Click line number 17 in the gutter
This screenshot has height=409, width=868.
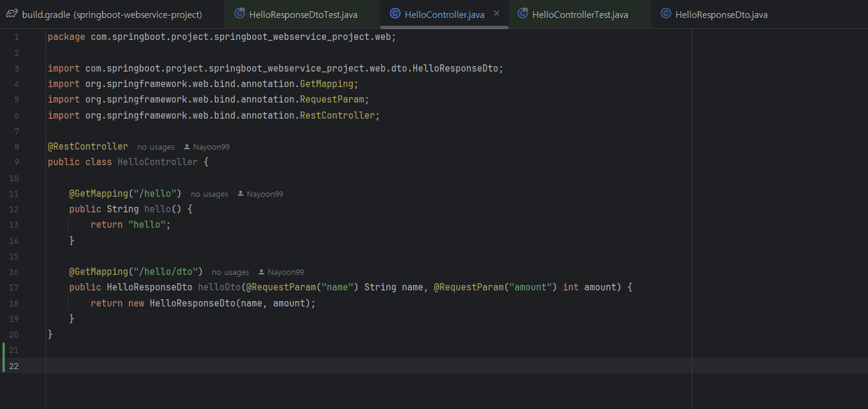pos(14,287)
